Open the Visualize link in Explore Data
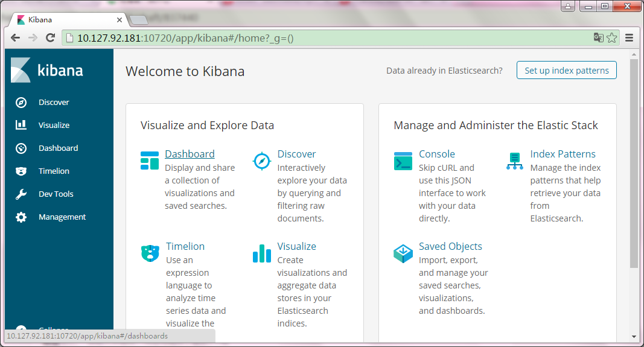644x347 pixels. click(296, 246)
